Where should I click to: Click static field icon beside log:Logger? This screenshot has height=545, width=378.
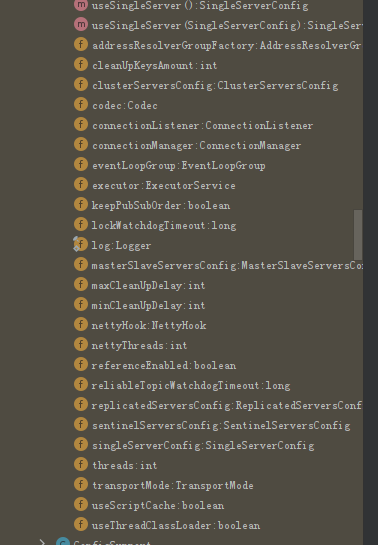pos(80,244)
